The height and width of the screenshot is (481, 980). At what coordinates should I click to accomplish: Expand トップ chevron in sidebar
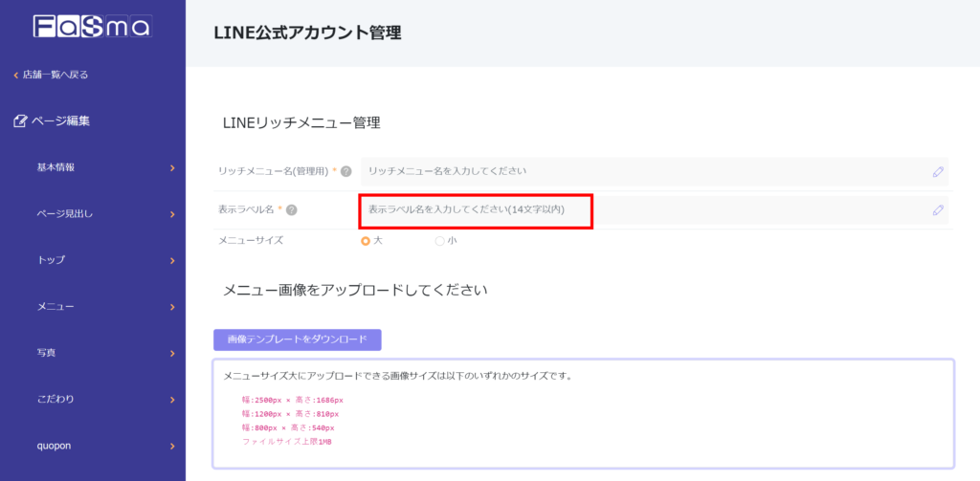tap(172, 260)
